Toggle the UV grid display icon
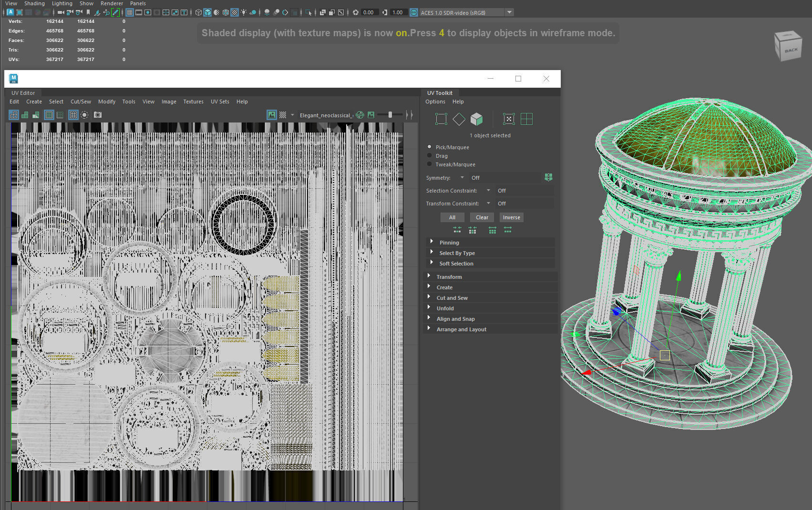The width and height of the screenshot is (812, 510). click(x=73, y=115)
